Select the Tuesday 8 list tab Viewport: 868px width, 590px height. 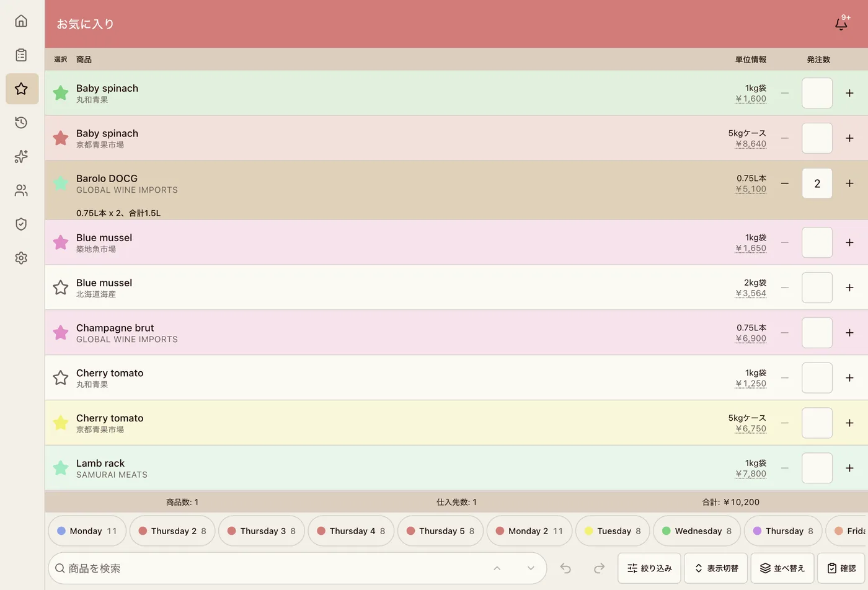coord(613,531)
